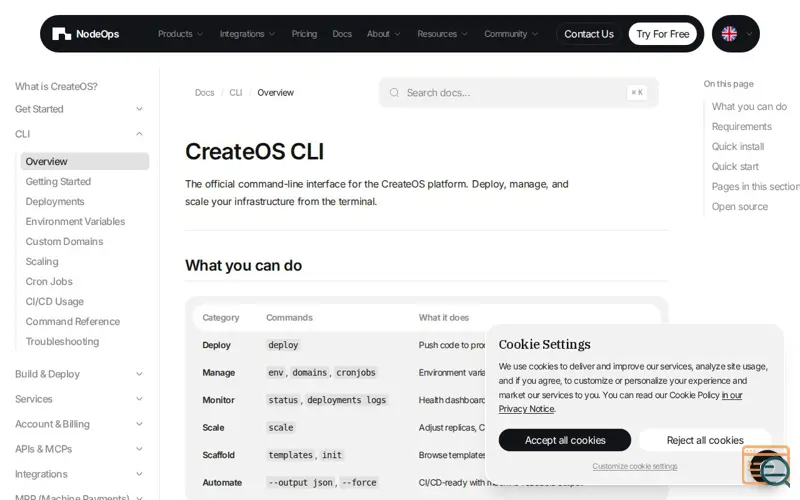Click the Search docs input field

(x=519, y=92)
